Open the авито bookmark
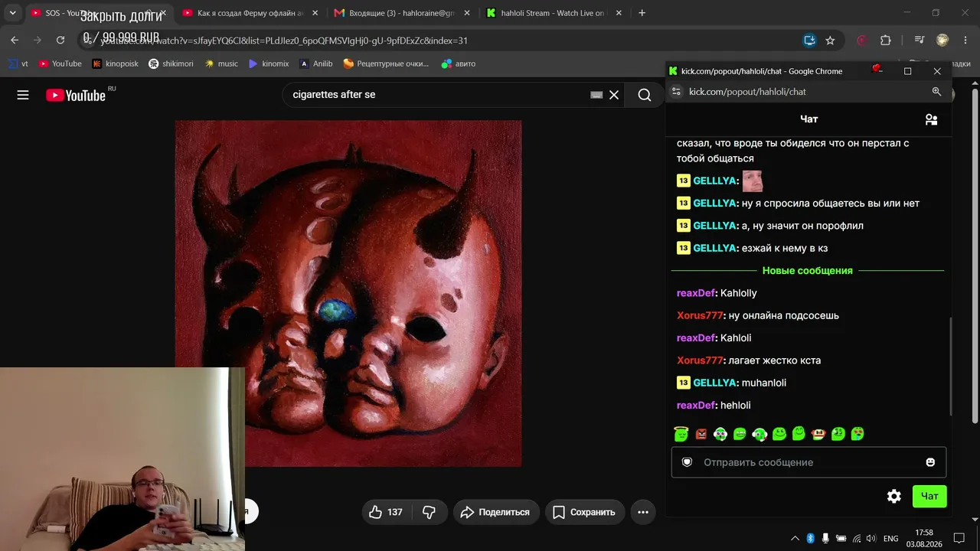Image resolution: width=980 pixels, height=551 pixels. [x=459, y=64]
